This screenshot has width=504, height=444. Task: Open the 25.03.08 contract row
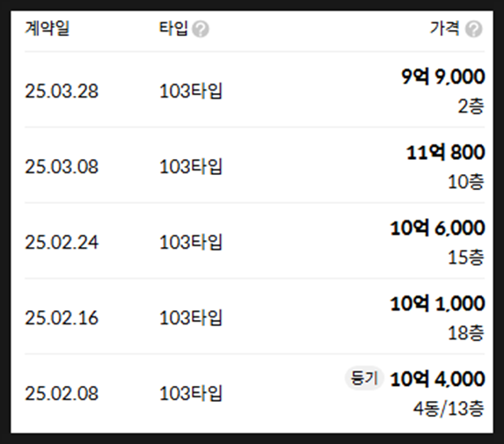pyautogui.click(x=254, y=165)
